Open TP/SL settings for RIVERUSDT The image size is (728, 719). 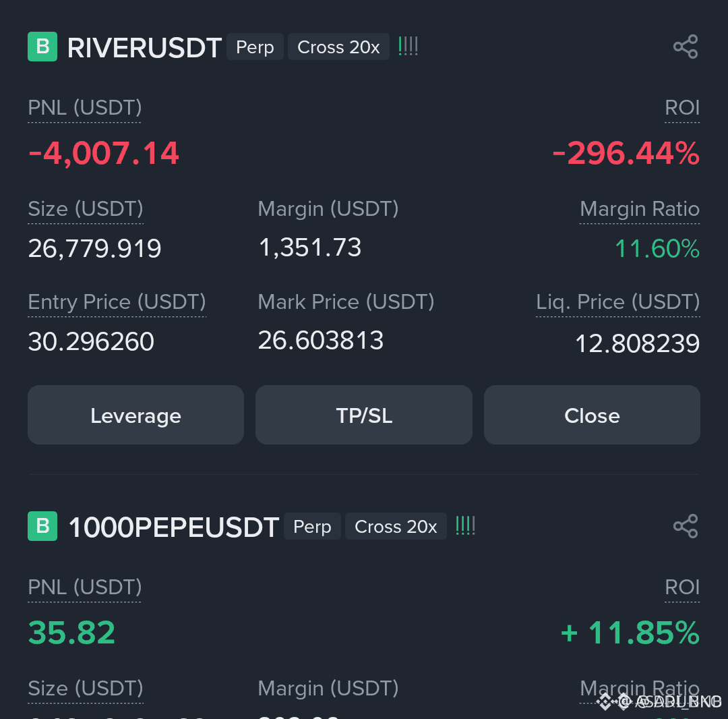click(x=363, y=415)
